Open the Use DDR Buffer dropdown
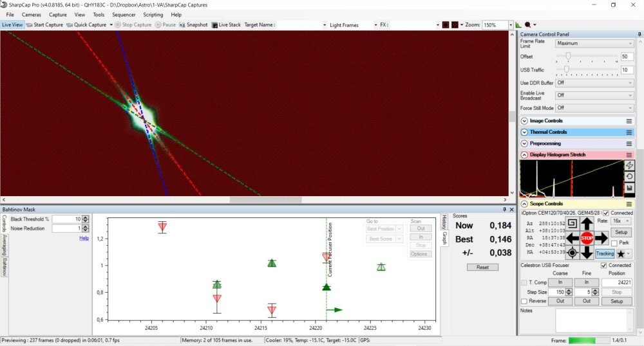 [594, 83]
